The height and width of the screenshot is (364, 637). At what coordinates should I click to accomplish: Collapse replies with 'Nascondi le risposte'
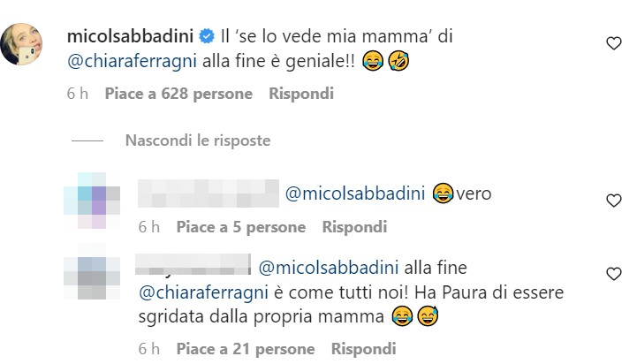(x=197, y=140)
